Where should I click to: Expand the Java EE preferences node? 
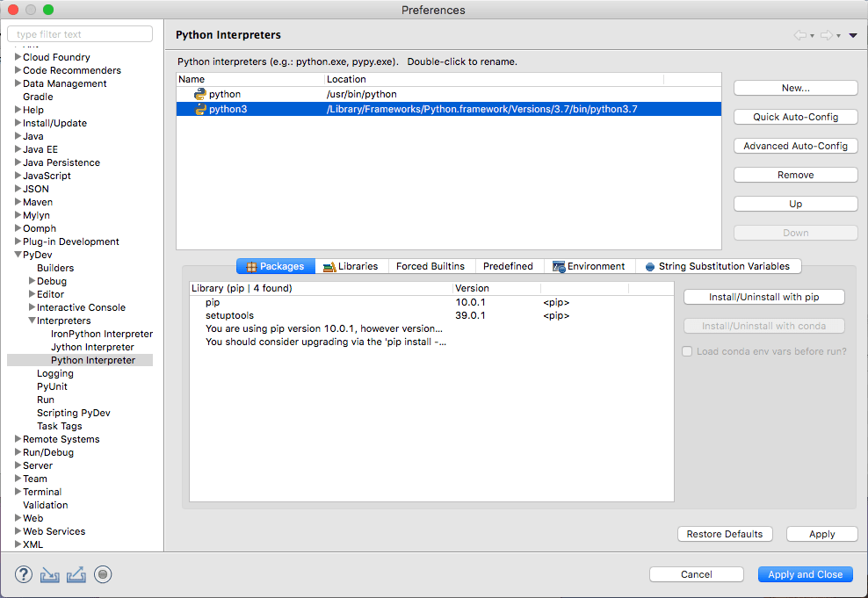coord(18,149)
